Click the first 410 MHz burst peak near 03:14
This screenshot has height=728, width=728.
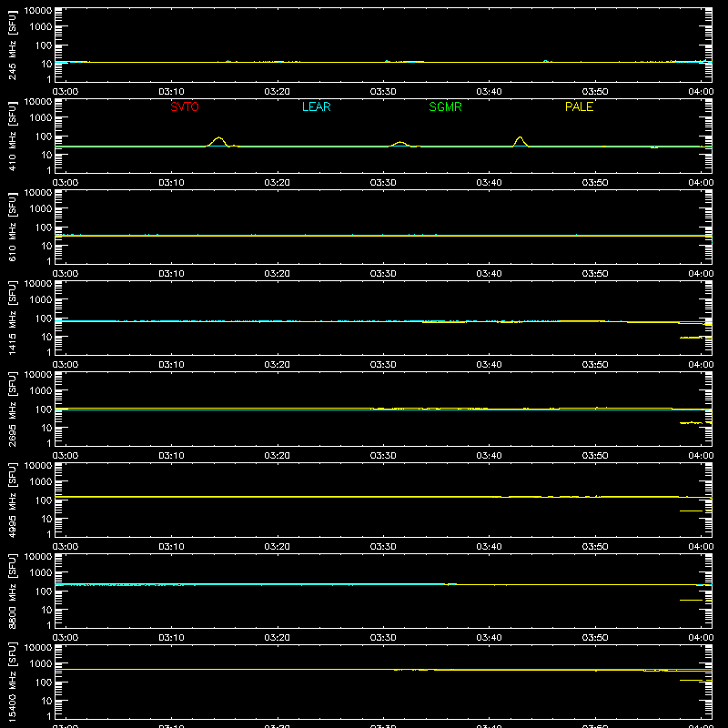218,138
